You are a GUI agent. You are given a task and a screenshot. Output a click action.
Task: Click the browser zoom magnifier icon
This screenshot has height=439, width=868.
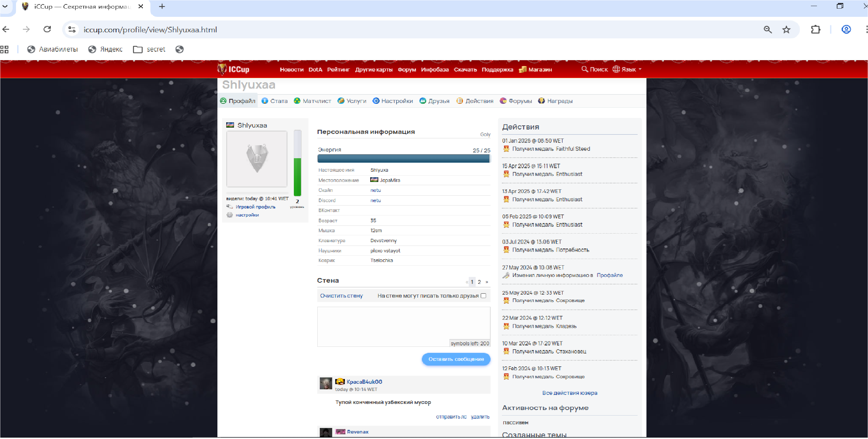click(x=768, y=30)
